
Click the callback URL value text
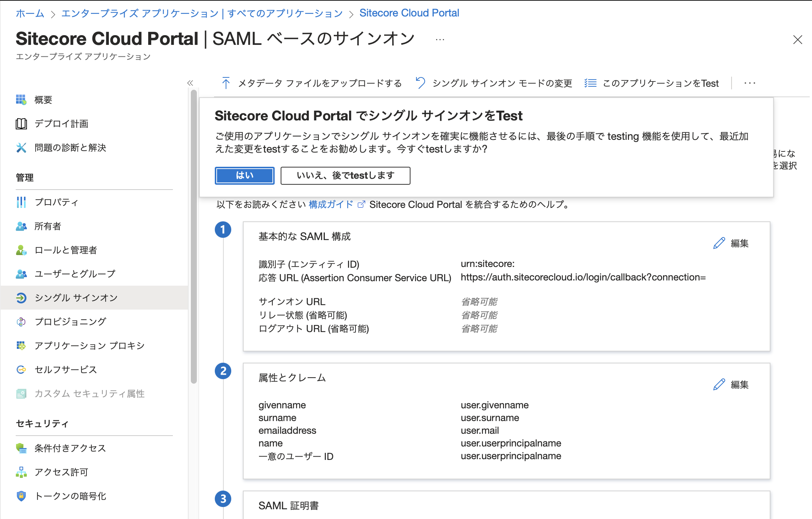click(x=583, y=277)
